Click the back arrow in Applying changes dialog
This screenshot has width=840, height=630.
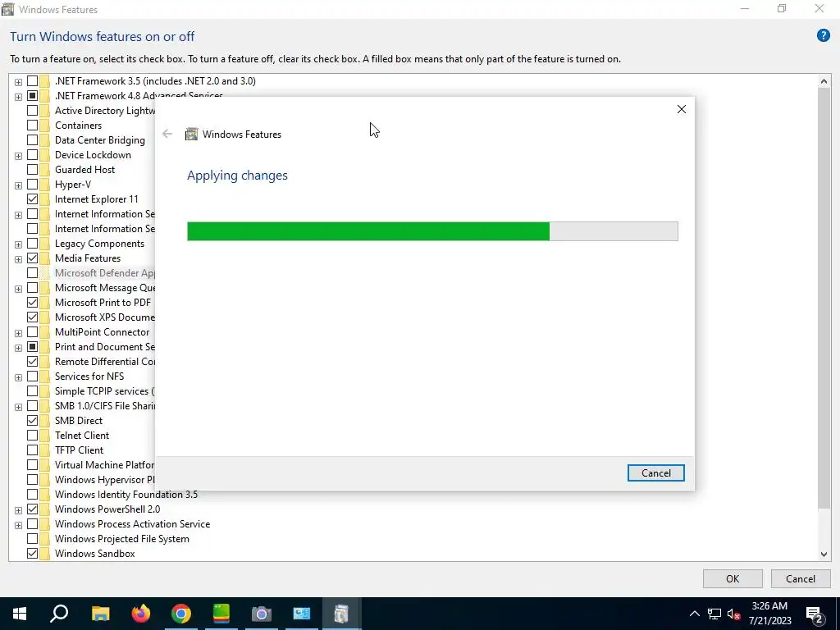pyautogui.click(x=167, y=134)
